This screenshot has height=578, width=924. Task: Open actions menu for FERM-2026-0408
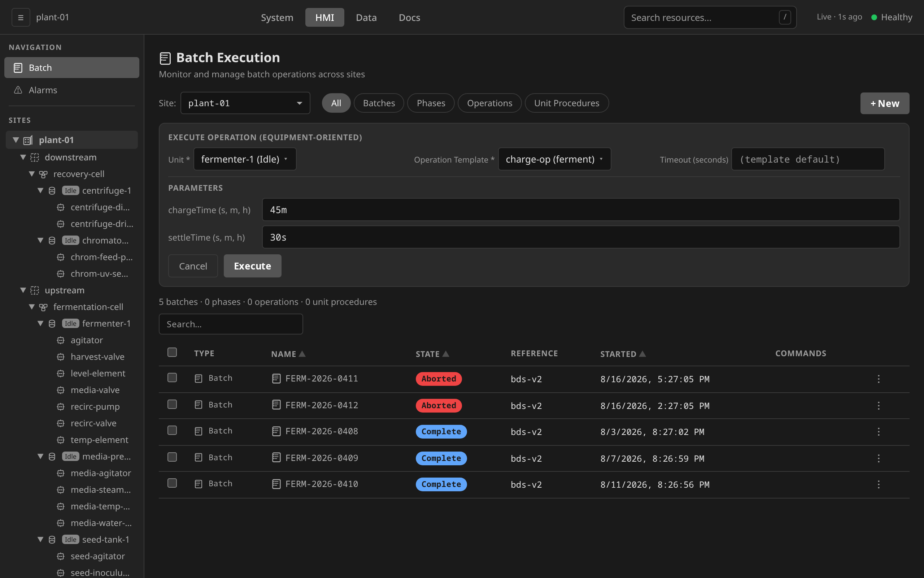[879, 432]
